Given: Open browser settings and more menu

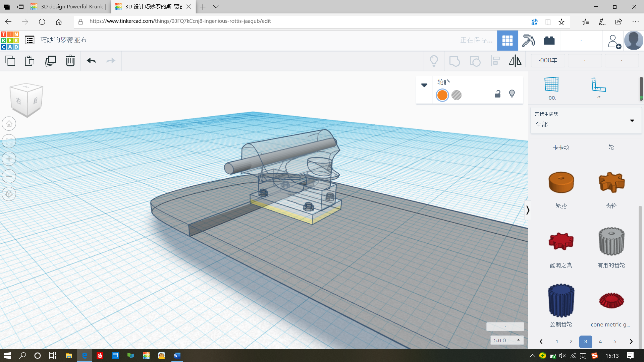Looking at the screenshot, I should point(635,22).
